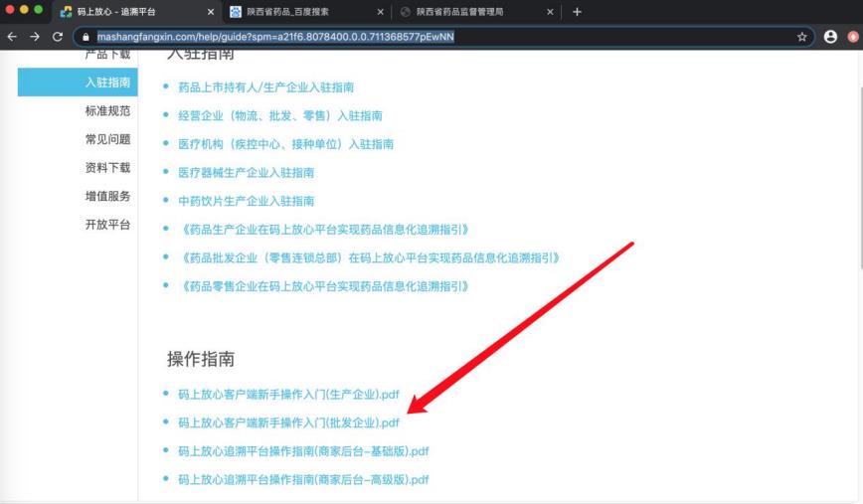Open 中药饮片生产企业入驻指南 link
Screen dimensions: 863x504
coord(246,201)
